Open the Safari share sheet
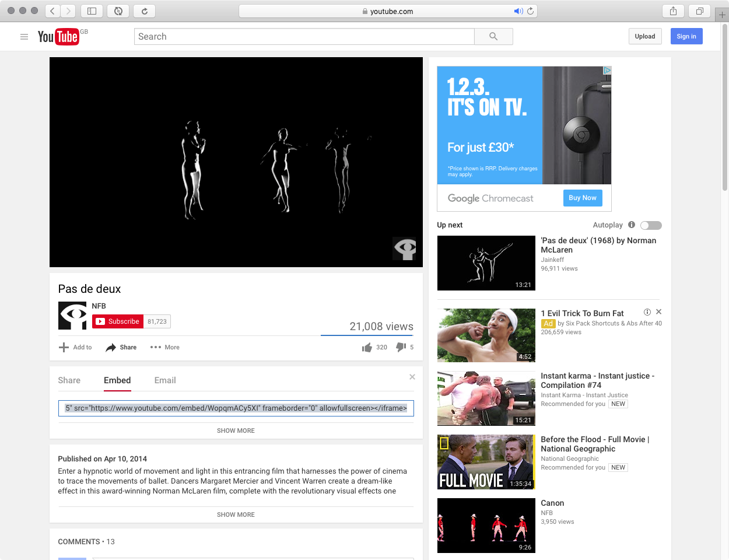 pos(673,11)
